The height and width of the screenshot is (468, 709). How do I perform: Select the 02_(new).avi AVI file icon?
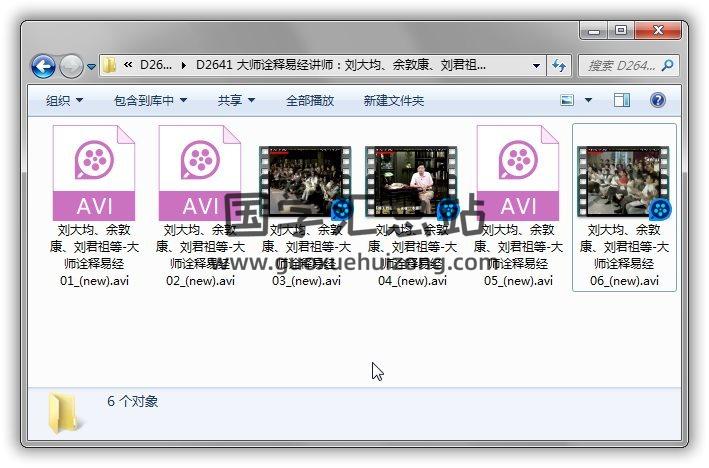200,173
